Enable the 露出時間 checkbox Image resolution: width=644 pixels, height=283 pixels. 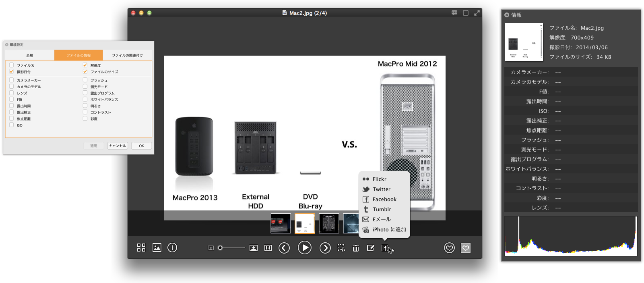point(12,106)
